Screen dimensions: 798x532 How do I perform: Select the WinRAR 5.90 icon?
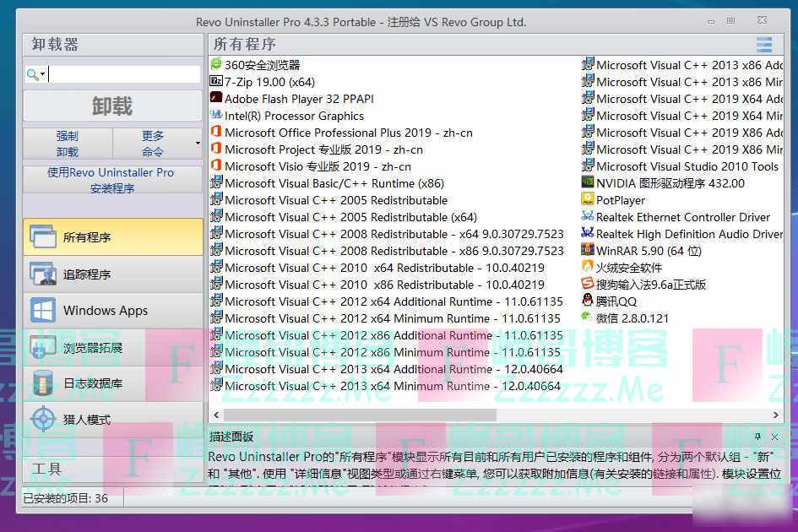coord(588,250)
